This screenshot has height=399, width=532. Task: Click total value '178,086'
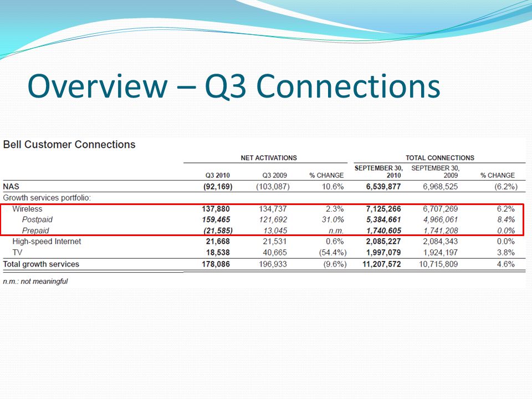tap(216, 264)
